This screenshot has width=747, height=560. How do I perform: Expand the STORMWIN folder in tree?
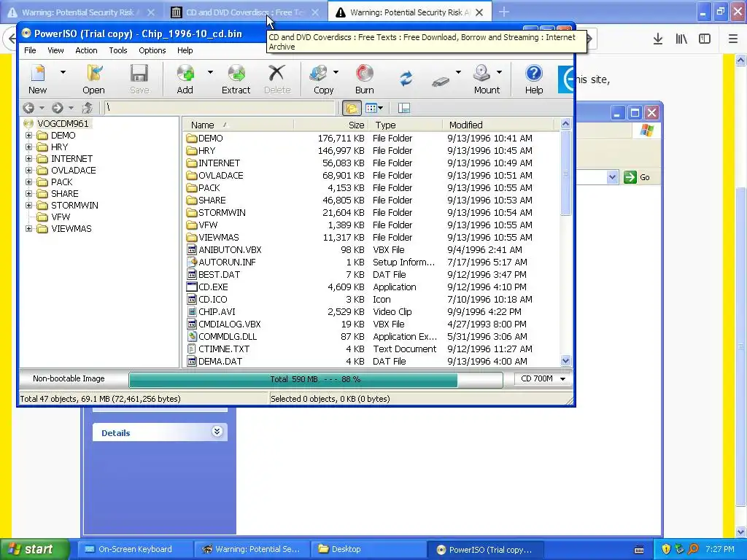28,205
